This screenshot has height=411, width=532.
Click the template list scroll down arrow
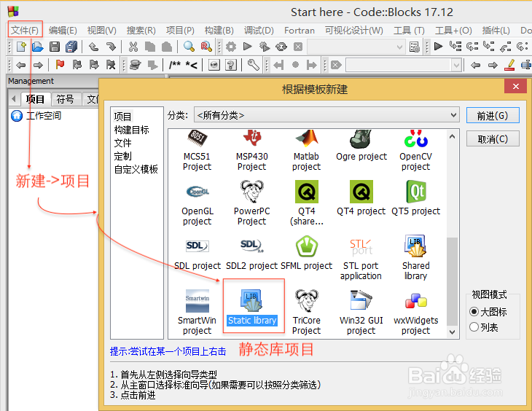tap(452, 332)
